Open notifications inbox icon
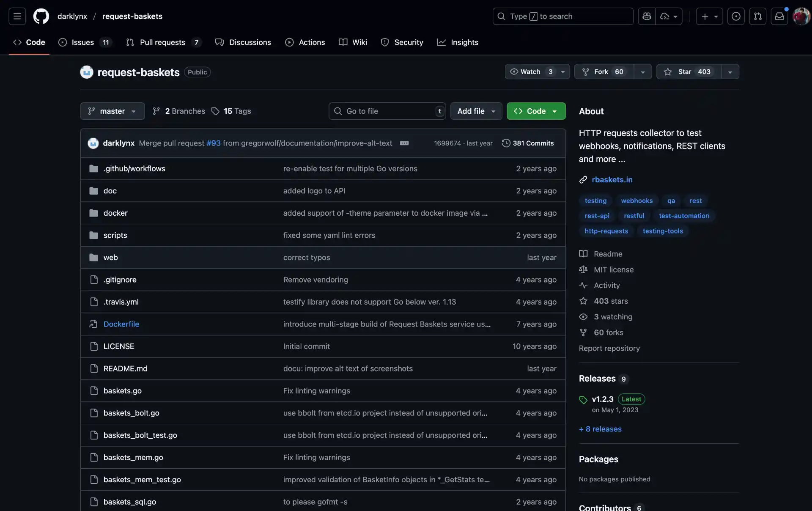This screenshot has width=812, height=511. [779, 16]
